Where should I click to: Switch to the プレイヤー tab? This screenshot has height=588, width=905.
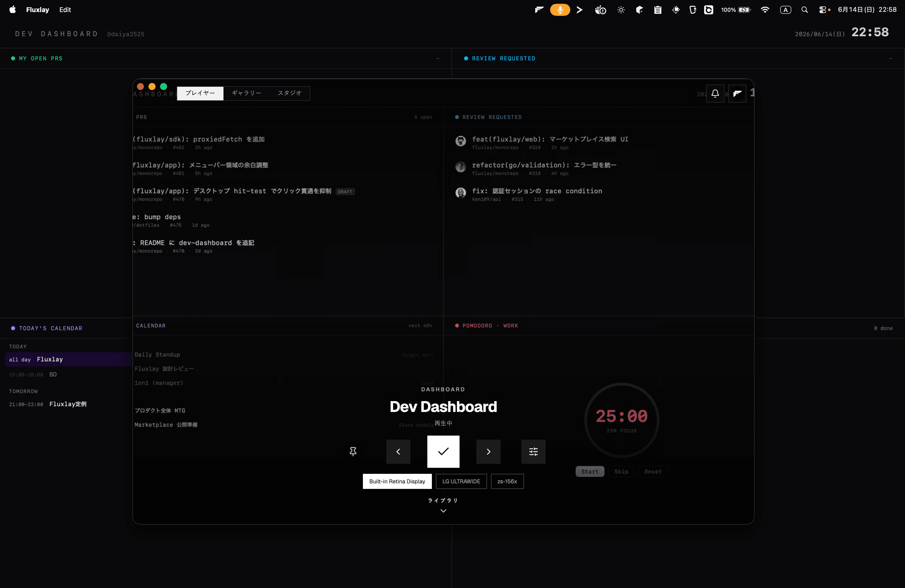click(200, 93)
